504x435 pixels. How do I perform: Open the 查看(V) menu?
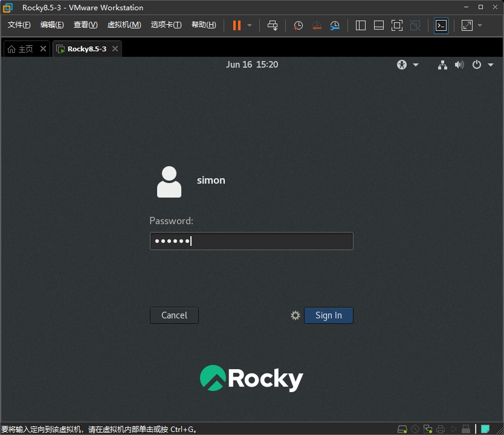coord(85,25)
